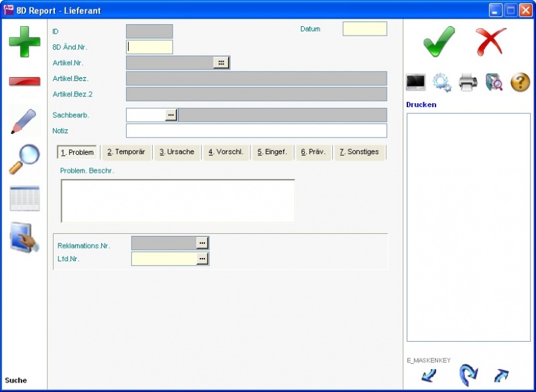Open the Sachbearb. lookup button
Screen dimensions: 536x392
171,115
